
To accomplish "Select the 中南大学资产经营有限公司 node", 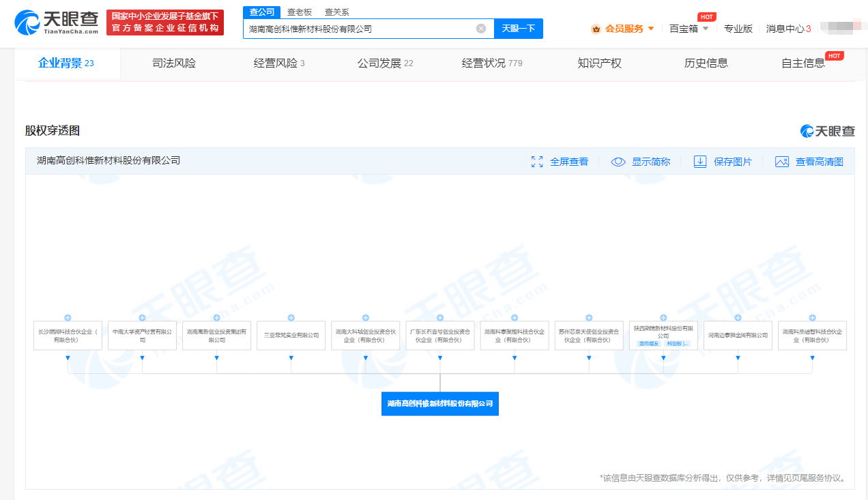I will click(x=142, y=336).
